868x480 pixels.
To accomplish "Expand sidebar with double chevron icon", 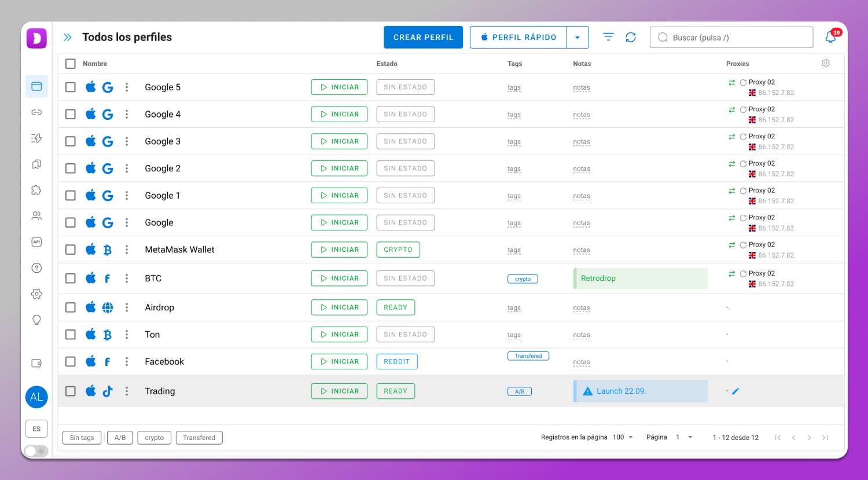I will click(x=68, y=37).
